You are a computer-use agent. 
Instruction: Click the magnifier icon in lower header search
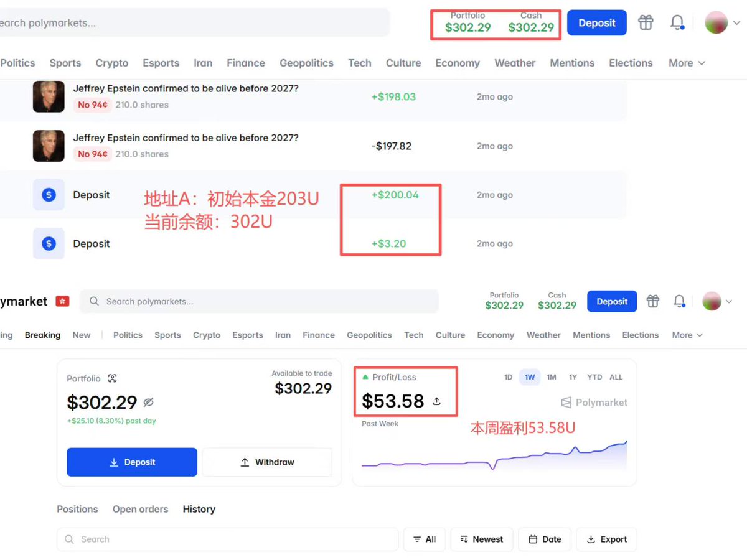point(94,301)
